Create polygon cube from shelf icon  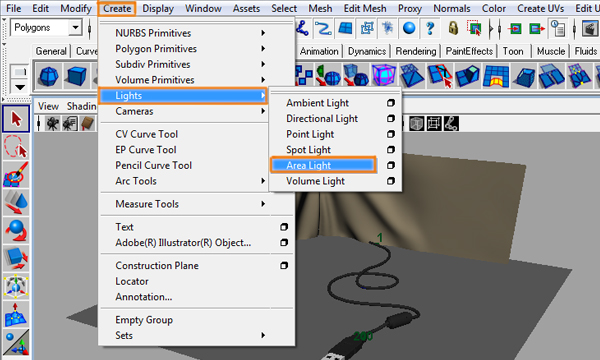77,76
